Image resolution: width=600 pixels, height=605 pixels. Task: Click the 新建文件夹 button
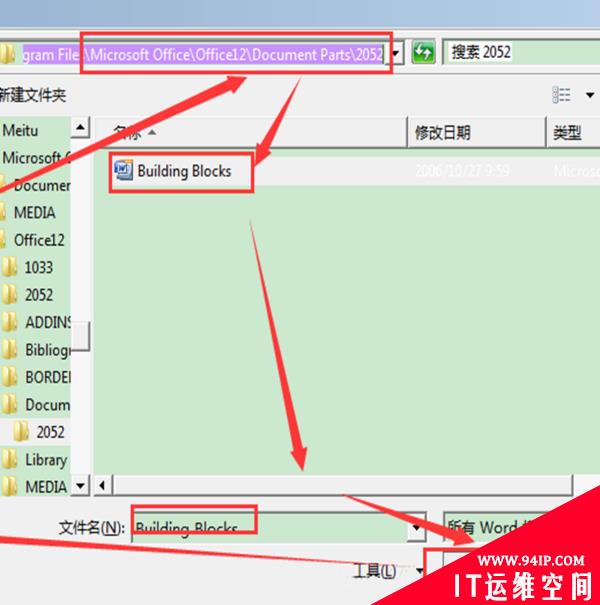(x=33, y=95)
